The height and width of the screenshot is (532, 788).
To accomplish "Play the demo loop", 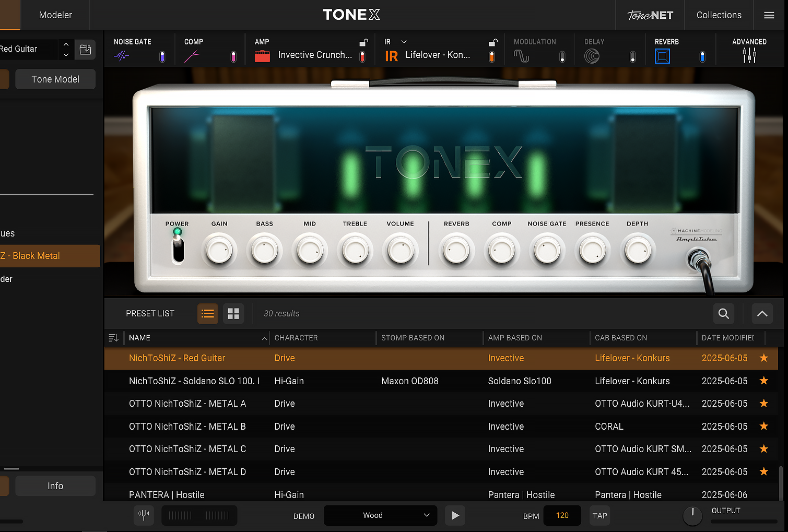I will tap(455, 515).
